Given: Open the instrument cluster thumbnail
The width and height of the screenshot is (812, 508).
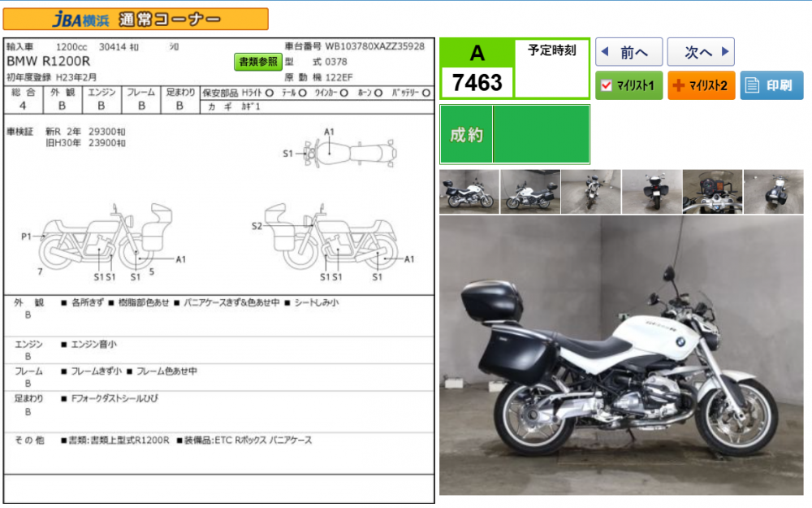Looking at the screenshot, I should point(713,191).
